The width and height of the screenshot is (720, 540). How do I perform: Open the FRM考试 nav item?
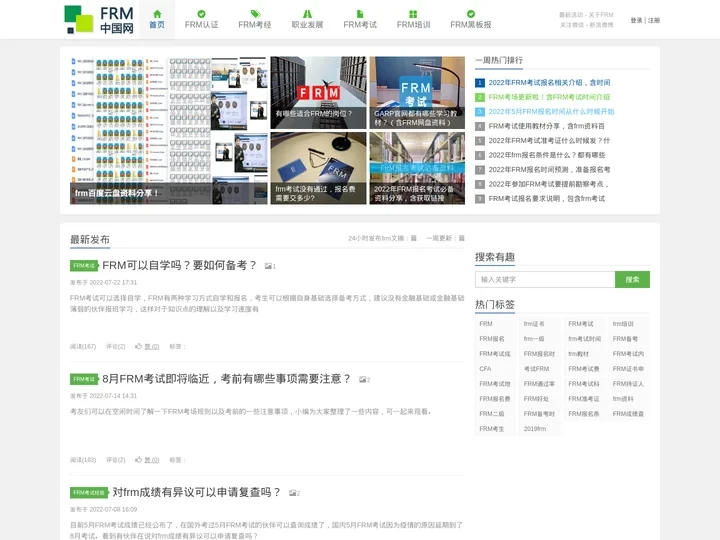coord(360,19)
